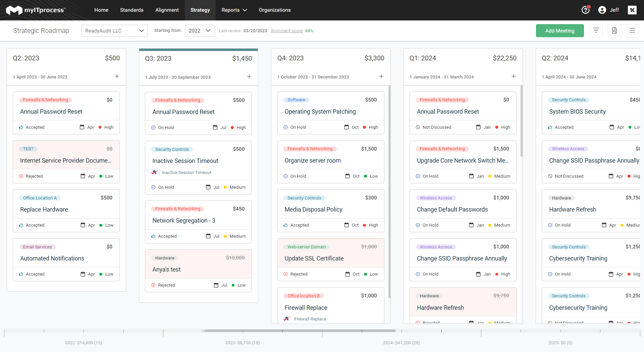Screen dimensions: 644x352
Task: Click calendar icon on the Annual Password Reset card
Action: tap(82, 127)
